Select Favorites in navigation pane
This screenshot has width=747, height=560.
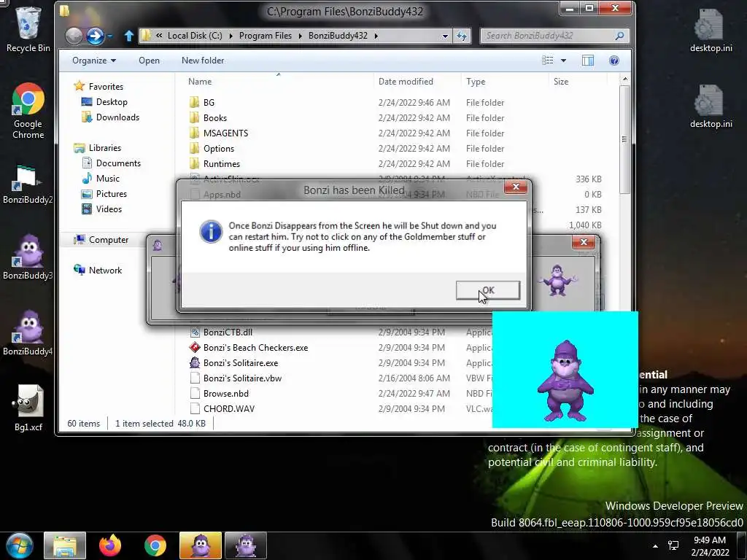point(98,86)
